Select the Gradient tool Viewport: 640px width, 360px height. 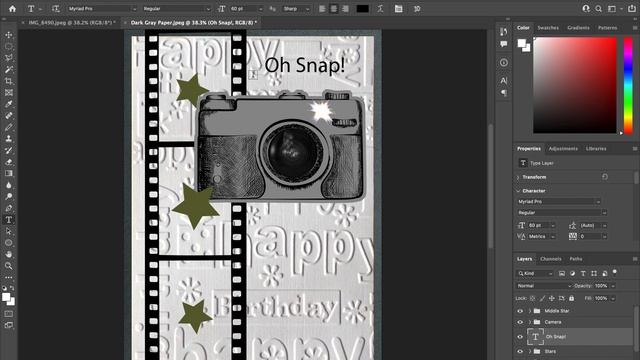[9, 173]
